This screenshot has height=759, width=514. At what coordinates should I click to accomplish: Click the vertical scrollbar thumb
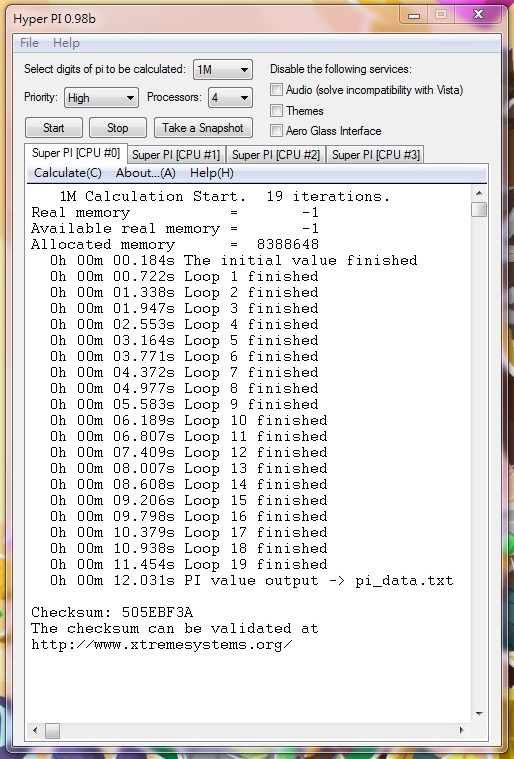pos(479,210)
